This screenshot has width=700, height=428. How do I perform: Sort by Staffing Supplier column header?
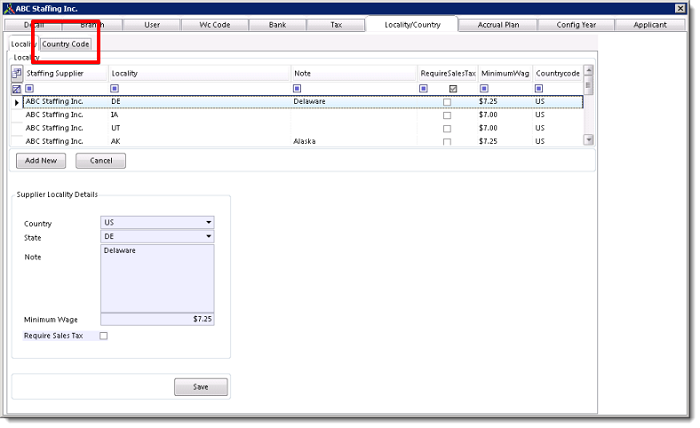pos(66,73)
